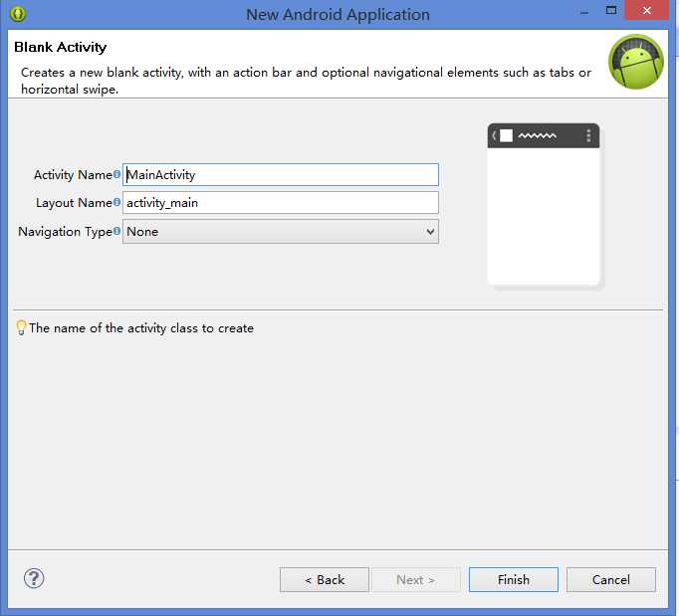Focus the Layout Name text field
The image size is (679, 616).
(x=281, y=203)
